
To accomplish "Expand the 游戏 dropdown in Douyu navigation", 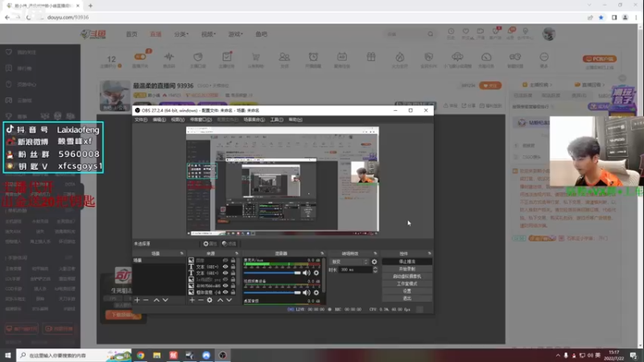I will 235,34.
